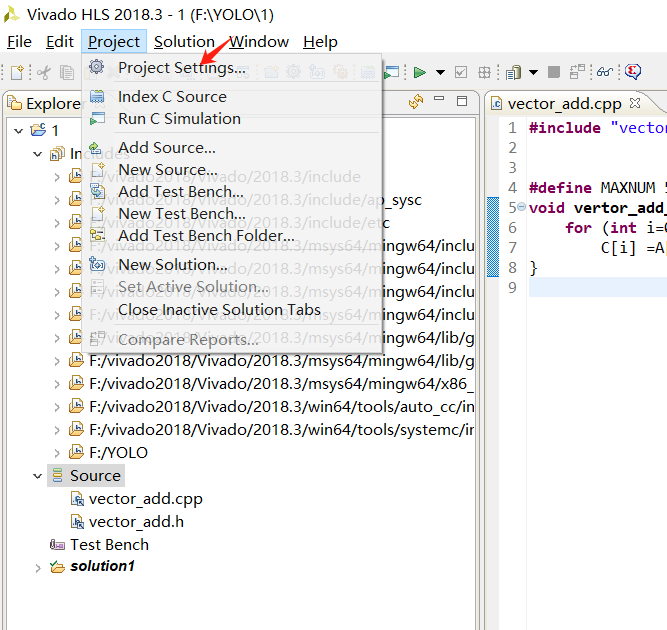The width and height of the screenshot is (667, 630).
Task: Click the glasses Analysis perspective icon
Action: point(604,72)
